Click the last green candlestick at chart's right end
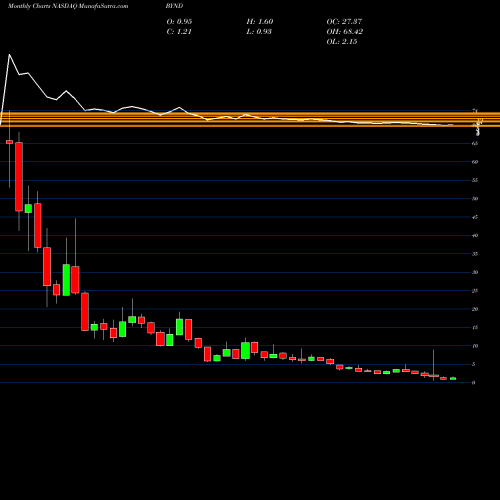The width and height of the screenshot is (500, 500). tap(453, 378)
